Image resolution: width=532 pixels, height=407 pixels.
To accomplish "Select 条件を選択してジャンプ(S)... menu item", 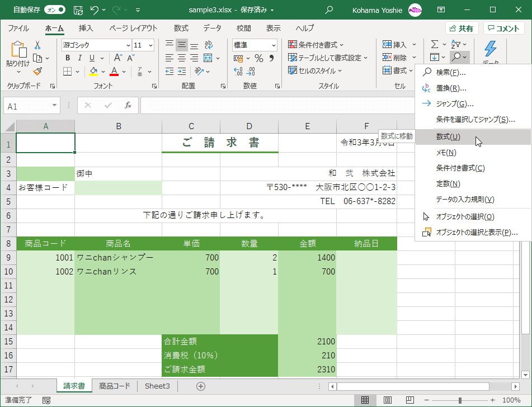I will pyautogui.click(x=473, y=120).
